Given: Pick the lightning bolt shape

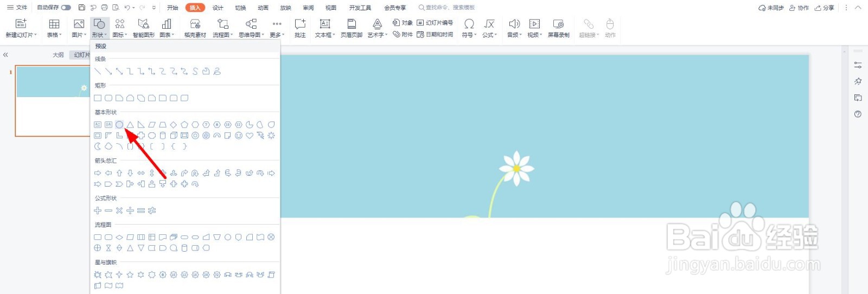Looking at the screenshot, I should [260, 136].
